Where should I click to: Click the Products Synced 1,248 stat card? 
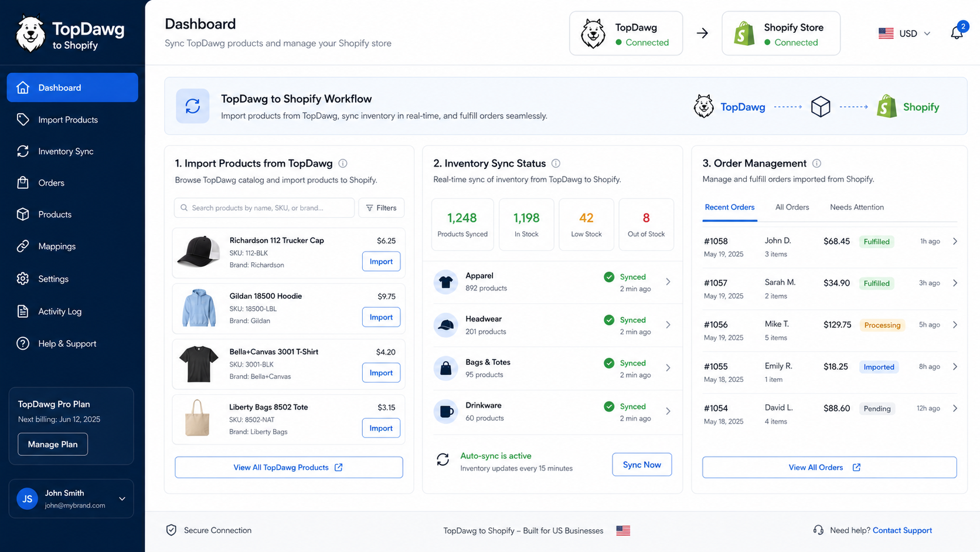coord(462,225)
